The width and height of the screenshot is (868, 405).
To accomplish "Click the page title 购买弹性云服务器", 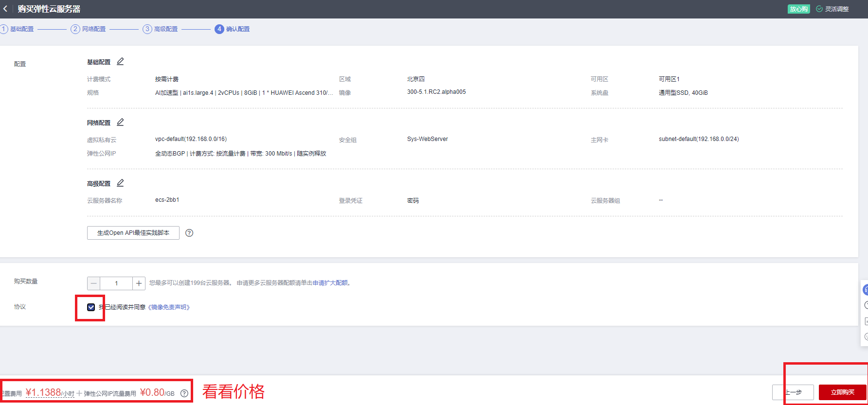I will [x=49, y=9].
